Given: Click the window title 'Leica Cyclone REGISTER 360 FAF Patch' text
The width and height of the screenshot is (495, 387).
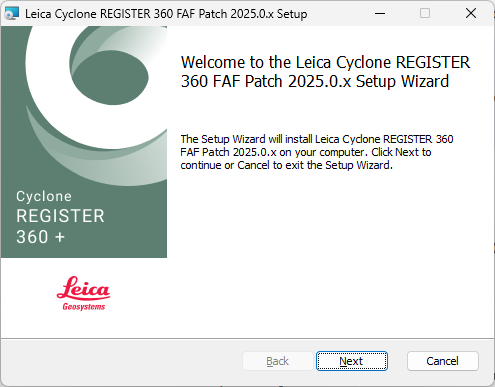Looking at the screenshot, I should pos(166,14).
